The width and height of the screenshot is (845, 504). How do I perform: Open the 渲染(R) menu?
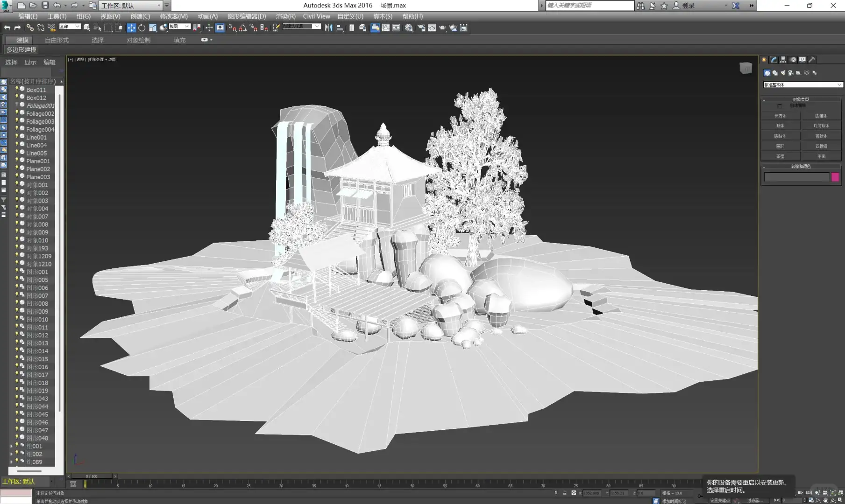tap(285, 16)
